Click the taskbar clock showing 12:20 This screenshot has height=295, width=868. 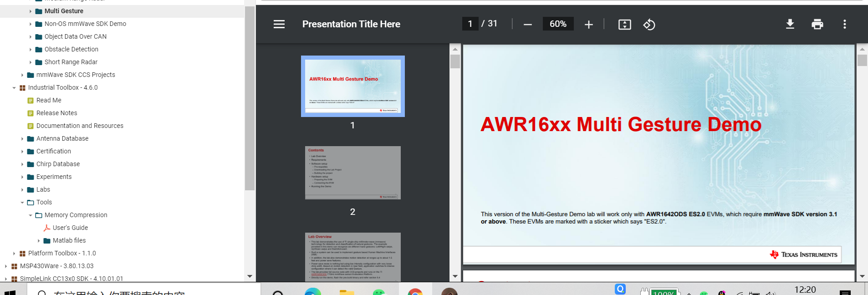pos(805,290)
